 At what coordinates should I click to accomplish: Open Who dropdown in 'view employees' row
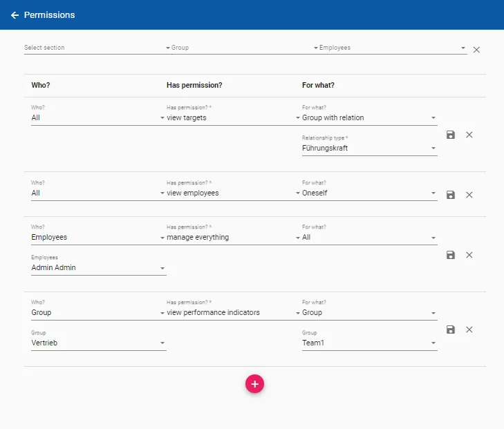pos(98,190)
